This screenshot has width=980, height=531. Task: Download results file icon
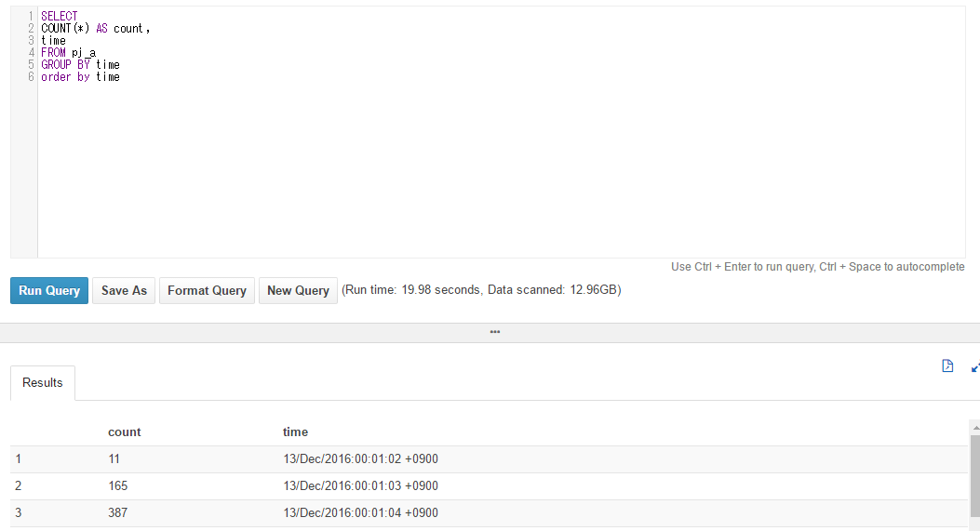click(947, 366)
